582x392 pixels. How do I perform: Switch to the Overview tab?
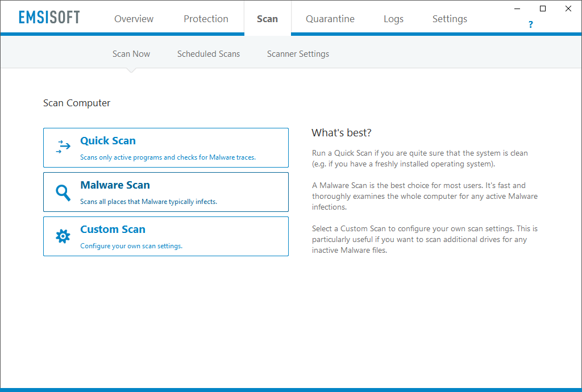pyautogui.click(x=134, y=18)
